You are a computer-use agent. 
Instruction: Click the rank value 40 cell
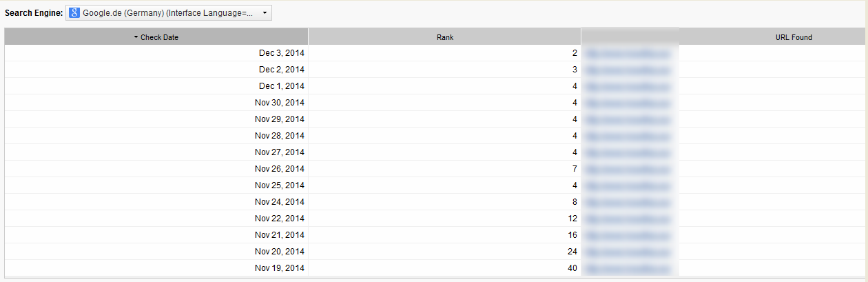pos(572,268)
